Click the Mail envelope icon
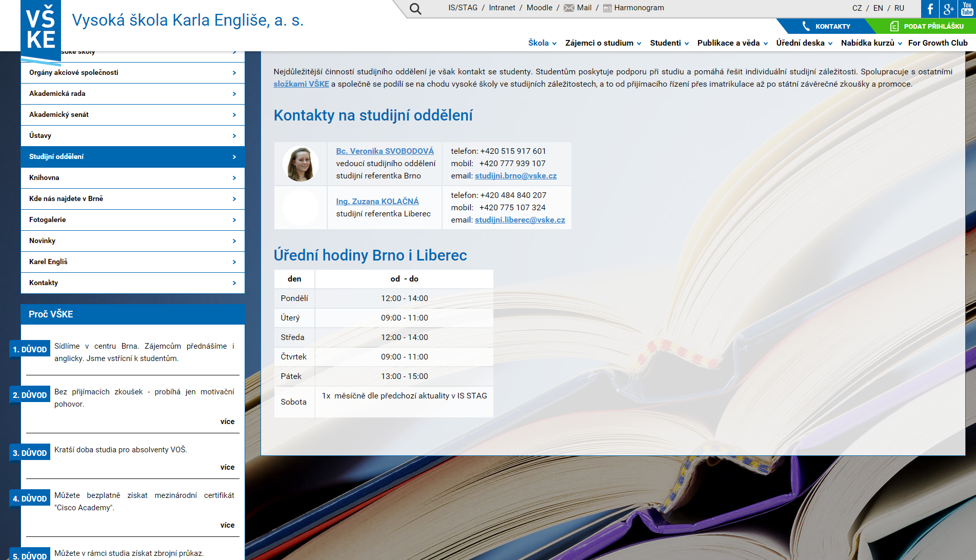 (569, 8)
